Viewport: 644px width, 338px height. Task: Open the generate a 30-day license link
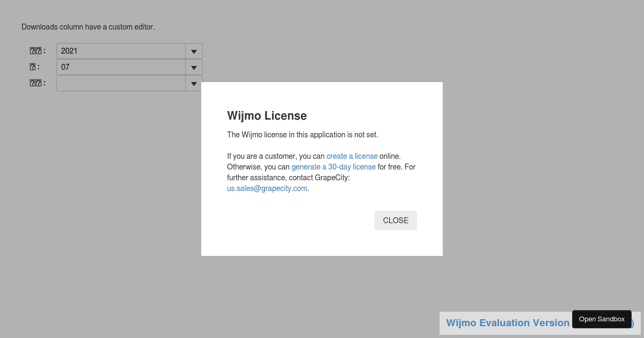point(333,167)
